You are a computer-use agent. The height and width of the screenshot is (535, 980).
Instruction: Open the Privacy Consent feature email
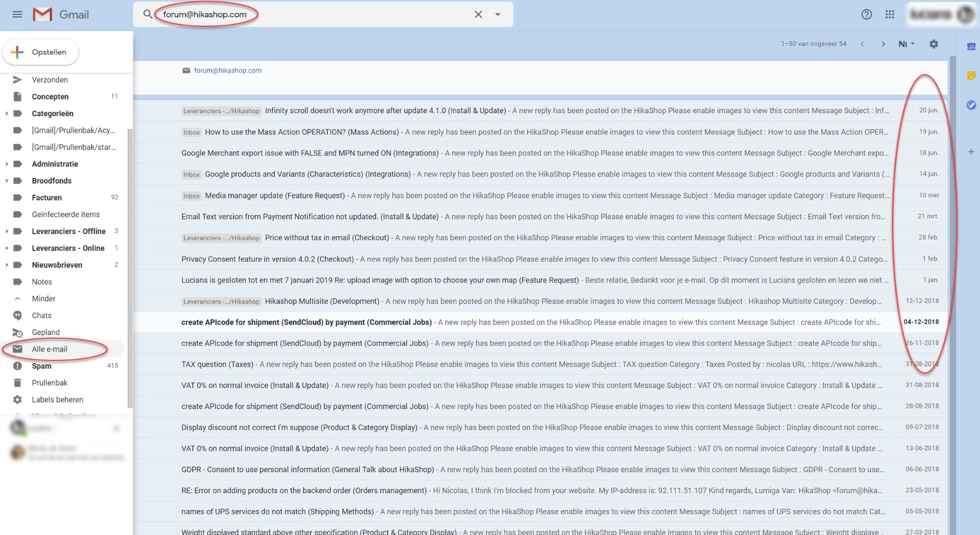pyautogui.click(x=540, y=259)
